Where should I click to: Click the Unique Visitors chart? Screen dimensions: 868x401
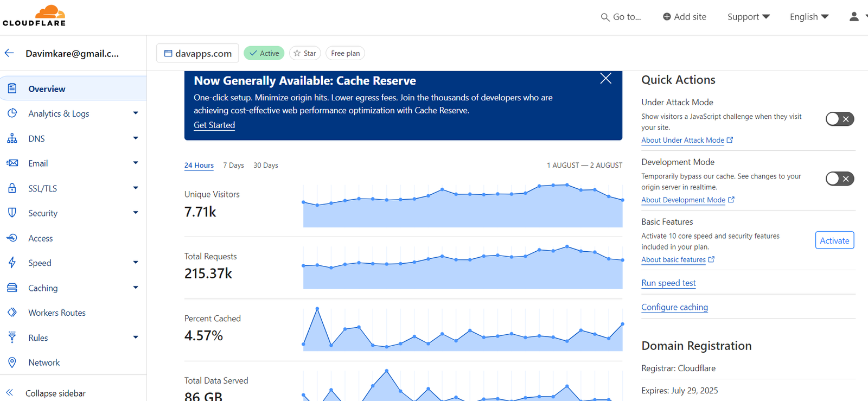463,205
